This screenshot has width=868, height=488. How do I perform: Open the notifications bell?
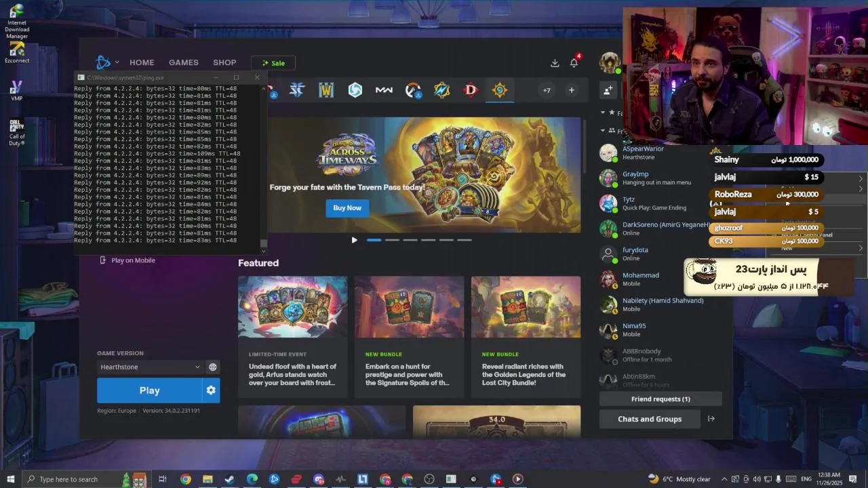coord(574,63)
